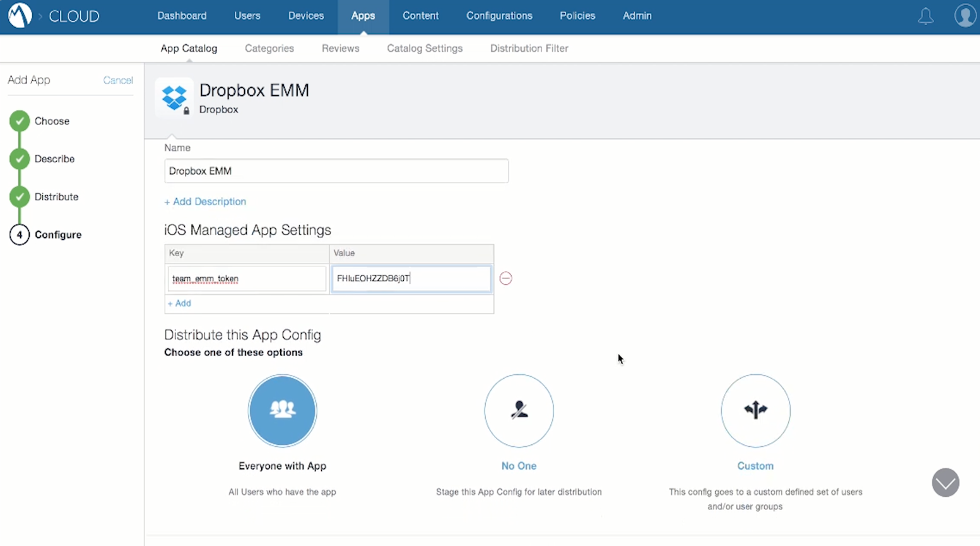Click the Add Description link
980x546 pixels.
pos(205,201)
